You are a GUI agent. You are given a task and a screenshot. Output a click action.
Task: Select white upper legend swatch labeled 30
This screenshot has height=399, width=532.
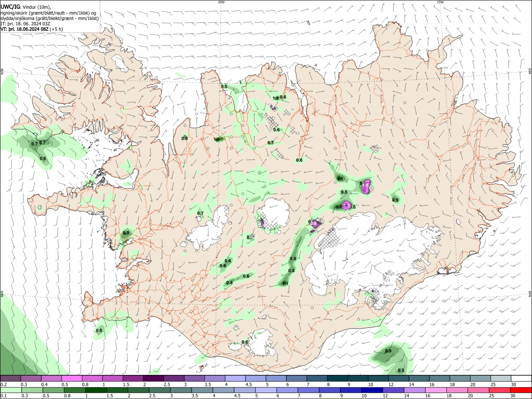pyautogui.click(x=522, y=378)
